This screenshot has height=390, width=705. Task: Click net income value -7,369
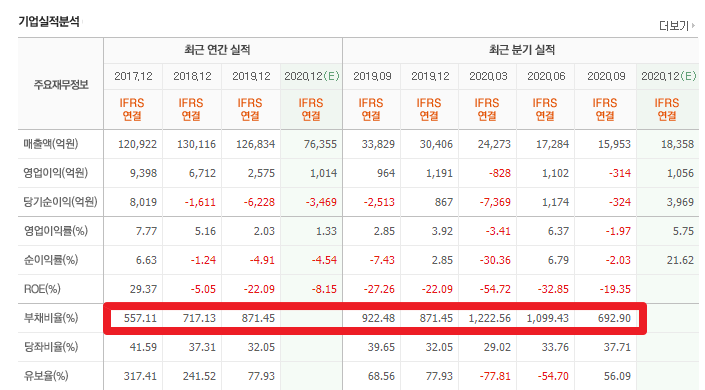495,202
